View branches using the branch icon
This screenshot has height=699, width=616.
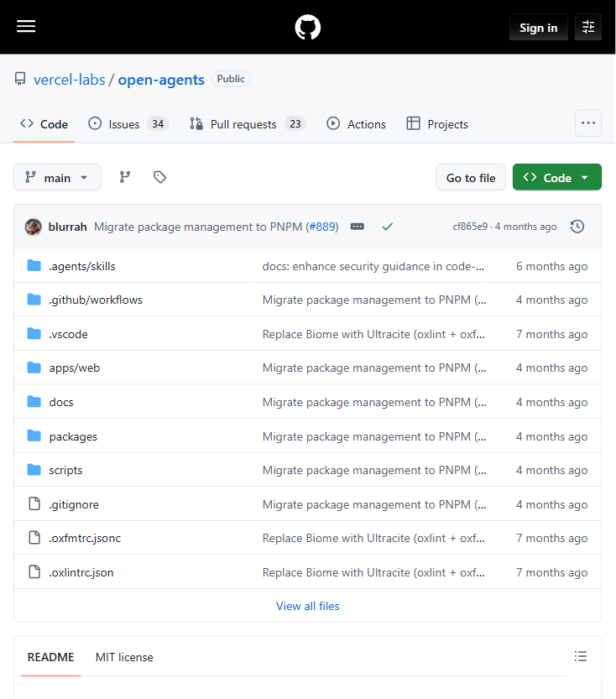[125, 177]
